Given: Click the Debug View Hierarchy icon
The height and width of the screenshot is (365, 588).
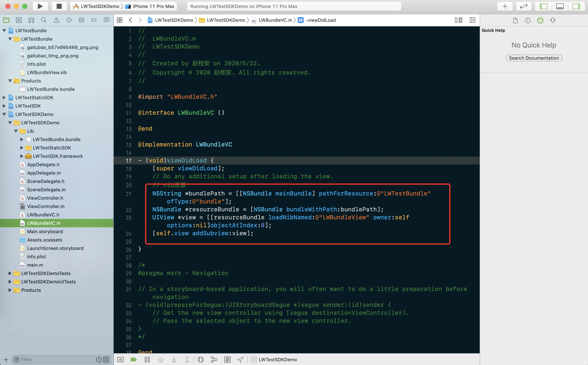Looking at the screenshot, I should [201, 359].
